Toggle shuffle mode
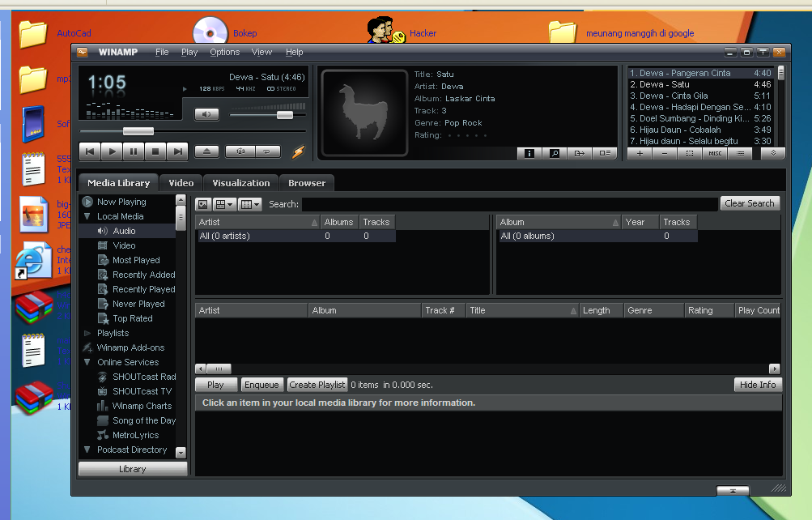Screen dimensions: 812x520 (240, 151)
